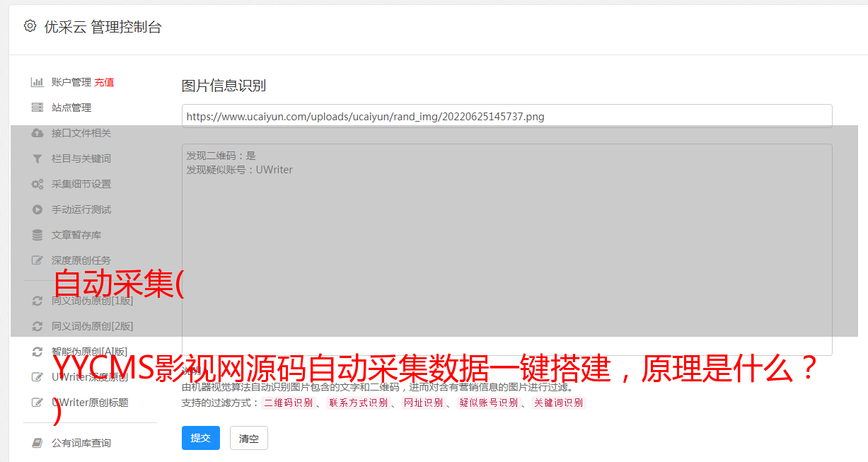Click the image URL input field

[x=507, y=116]
